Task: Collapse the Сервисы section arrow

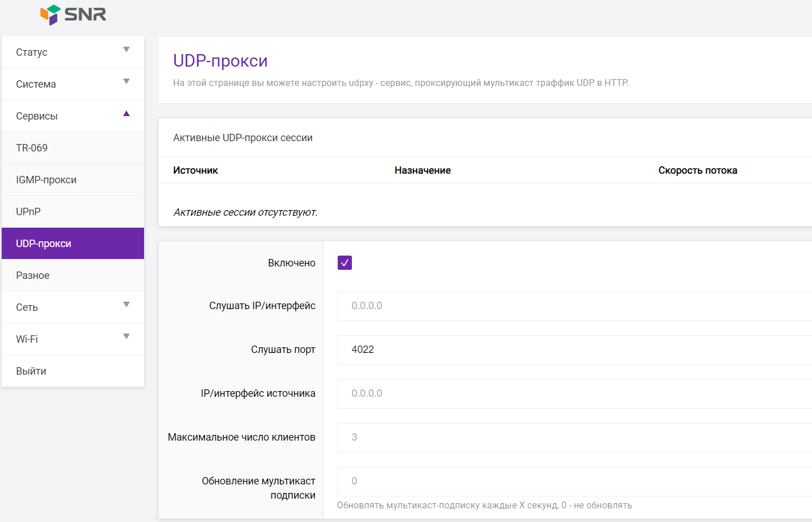Action: [126, 114]
